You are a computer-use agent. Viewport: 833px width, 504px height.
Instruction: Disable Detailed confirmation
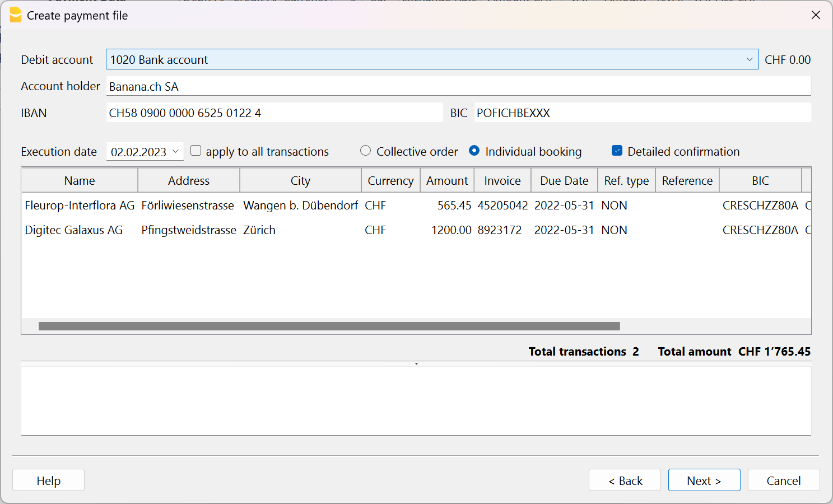617,150
